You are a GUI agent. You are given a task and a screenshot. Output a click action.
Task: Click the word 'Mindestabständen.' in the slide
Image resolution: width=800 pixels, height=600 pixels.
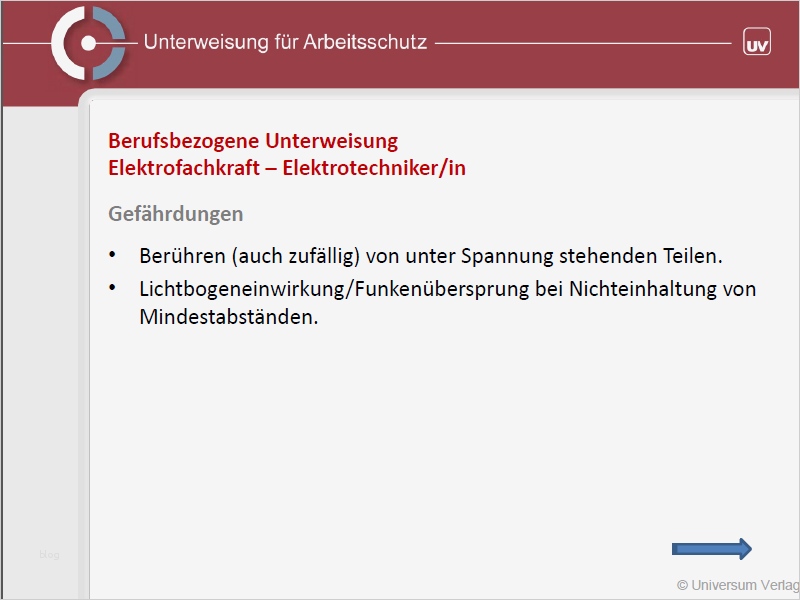tap(229, 317)
